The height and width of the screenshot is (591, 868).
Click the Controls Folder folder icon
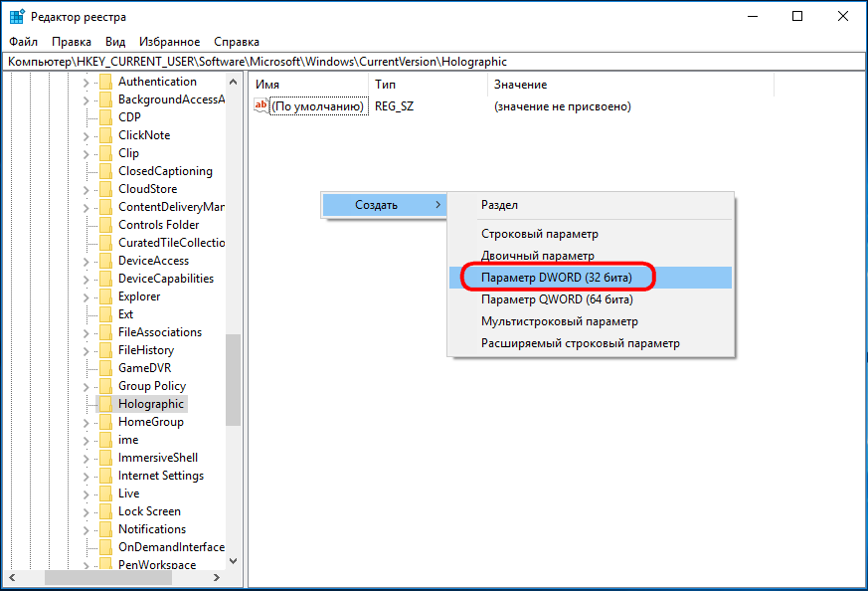coord(105,225)
